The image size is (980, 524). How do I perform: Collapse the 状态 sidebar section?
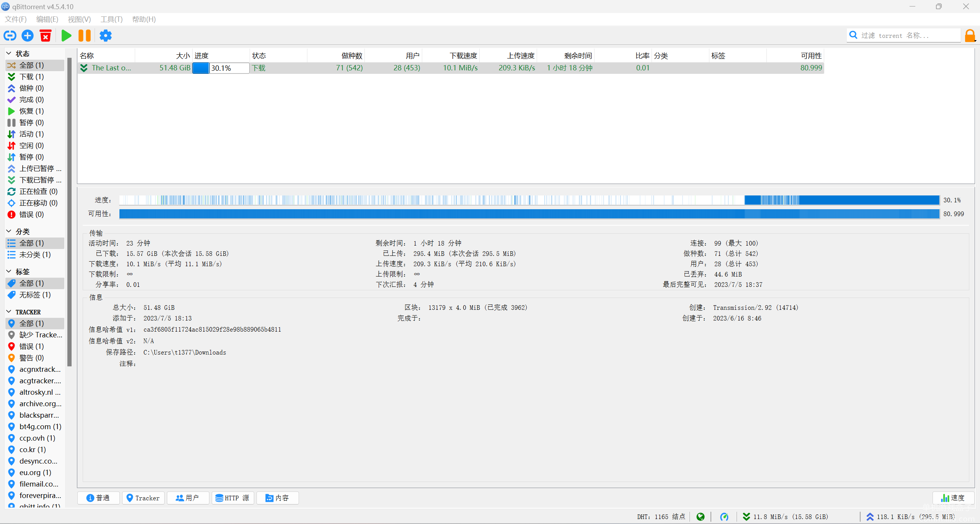[x=9, y=53]
